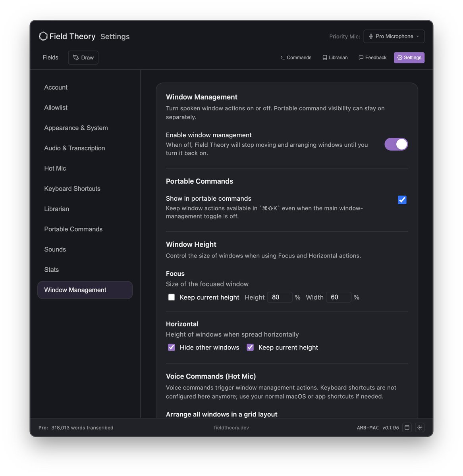
Task: Open Librarian from the top bar
Action: pos(335,58)
